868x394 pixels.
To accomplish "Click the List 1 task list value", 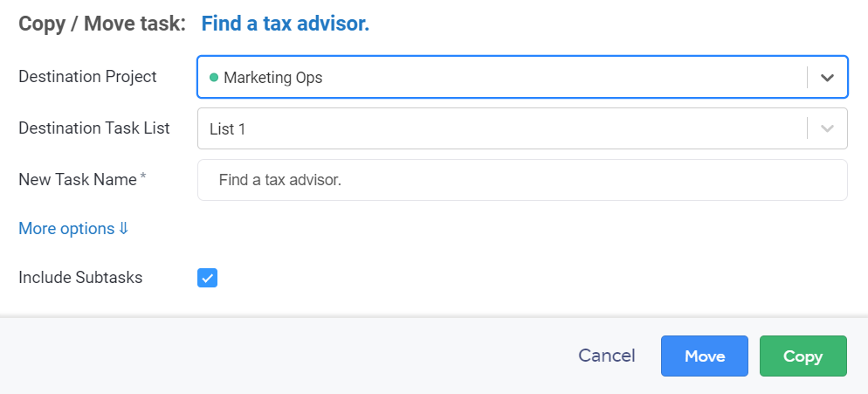I will (x=227, y=128).
